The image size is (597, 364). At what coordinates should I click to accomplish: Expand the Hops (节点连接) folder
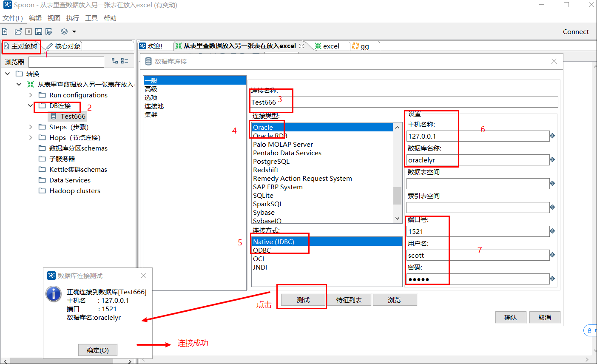[x=31, y=137]
